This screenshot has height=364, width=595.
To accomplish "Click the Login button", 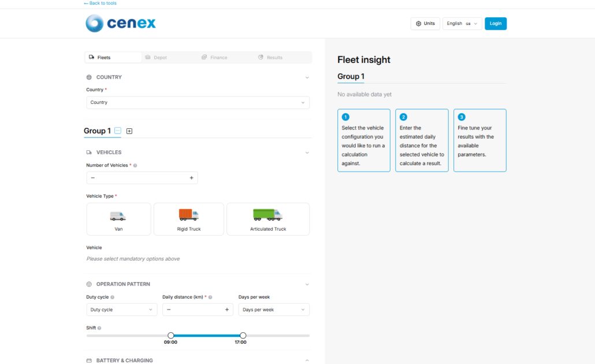I will pyautogui.click(x=496, y=24).
